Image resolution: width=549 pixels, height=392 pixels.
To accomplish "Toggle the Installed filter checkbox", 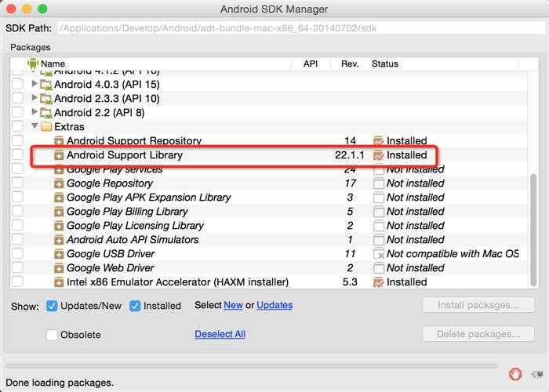I will pos(135,306).
